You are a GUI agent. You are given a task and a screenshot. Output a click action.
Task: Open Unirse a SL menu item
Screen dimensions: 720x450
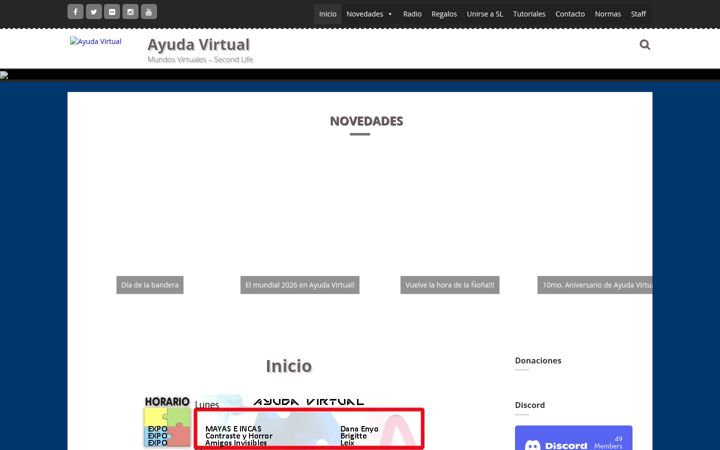click(x=485, y=14)
